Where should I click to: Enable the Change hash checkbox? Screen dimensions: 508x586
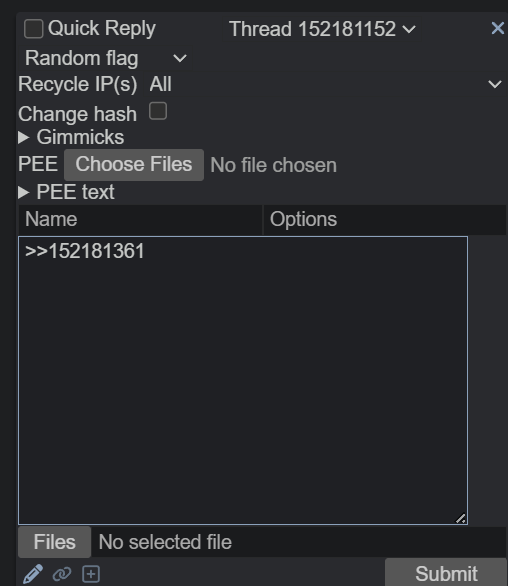158,111
